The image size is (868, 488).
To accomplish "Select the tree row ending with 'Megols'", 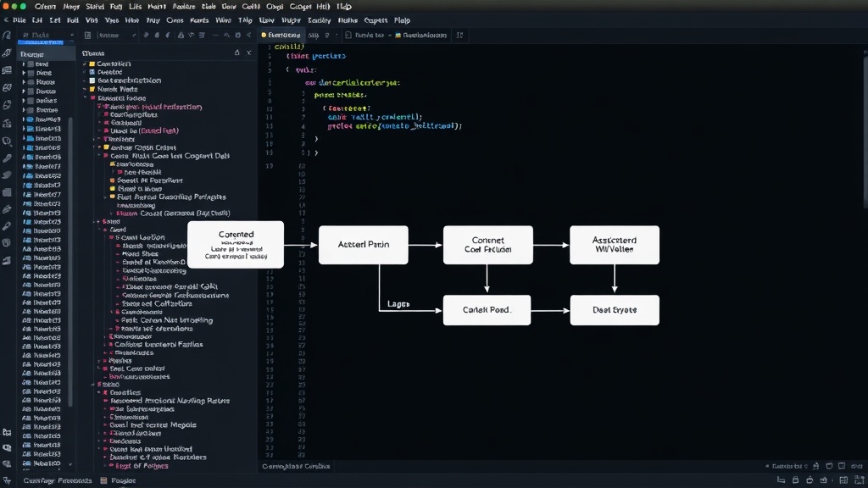I will tap(153, 425).
